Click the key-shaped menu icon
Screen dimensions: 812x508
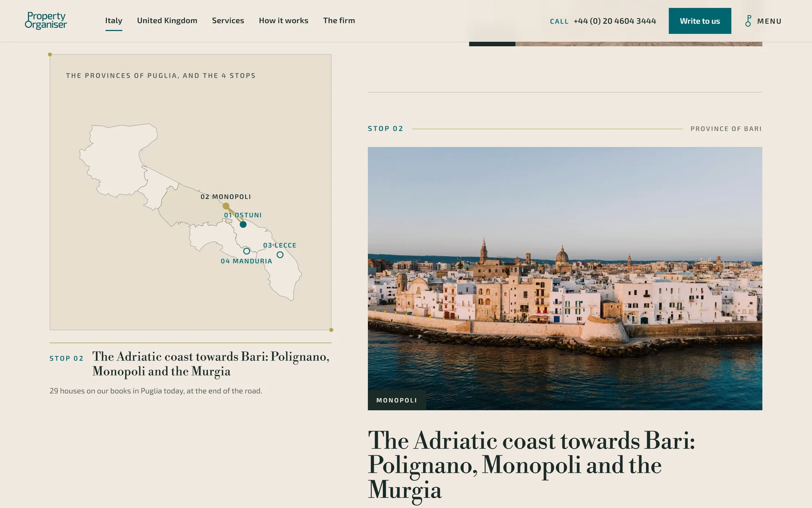click(x=748, y=21)
